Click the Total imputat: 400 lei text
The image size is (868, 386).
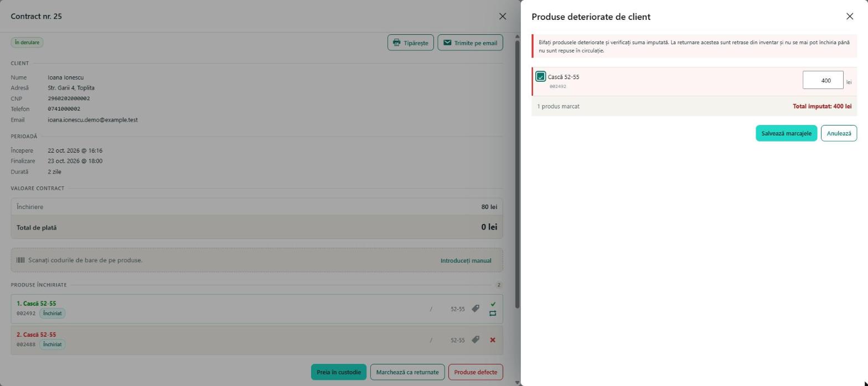[x=822, y=106]
